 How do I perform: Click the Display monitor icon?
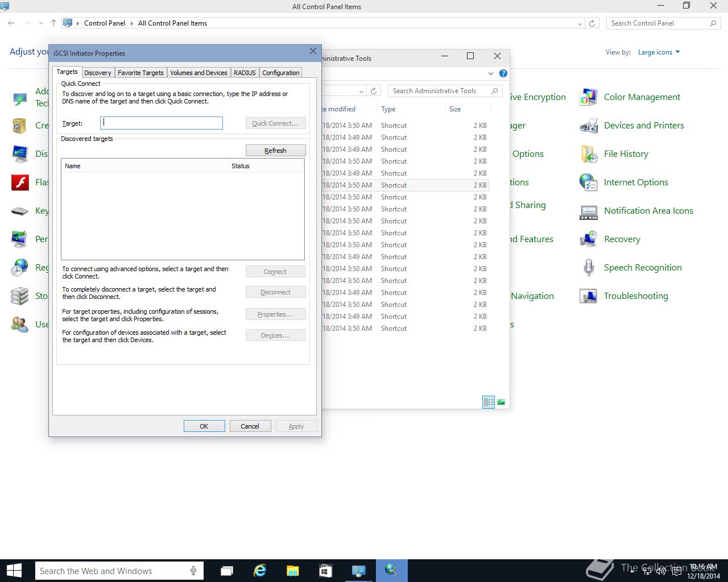pos(20,154)
